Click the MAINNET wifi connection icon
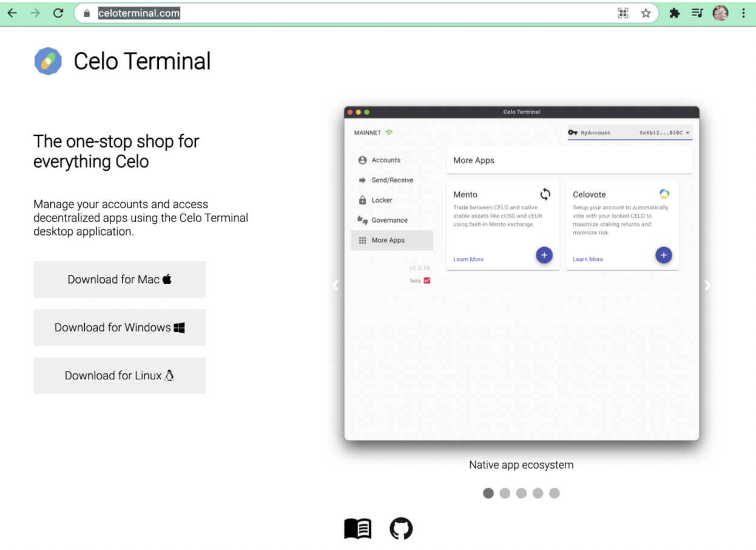Viewport: 756px width, 550px height. (389, 132)
